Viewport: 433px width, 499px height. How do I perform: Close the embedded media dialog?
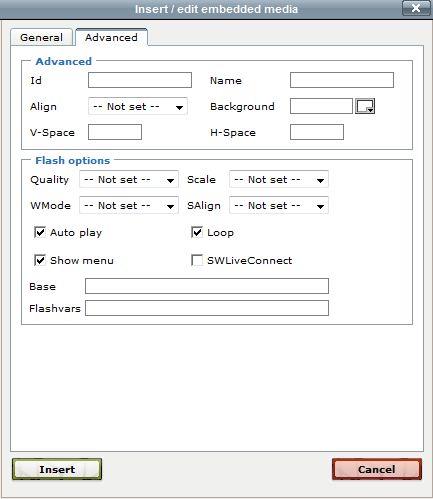pos(416,8)
